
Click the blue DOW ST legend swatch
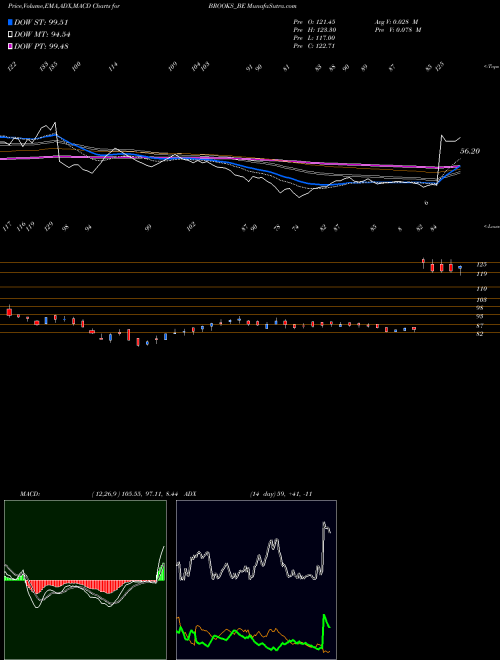click(11, 22)
